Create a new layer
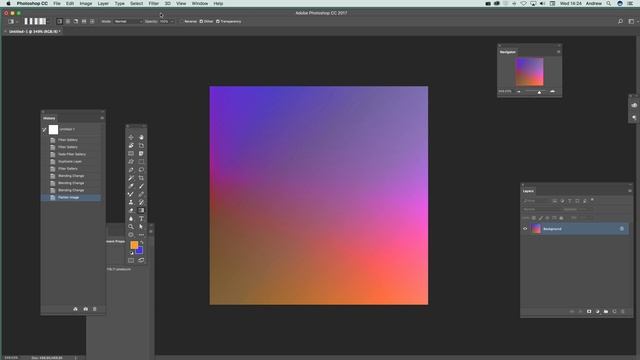The height and width of the screenshot is (360, 640). (614, 311)
